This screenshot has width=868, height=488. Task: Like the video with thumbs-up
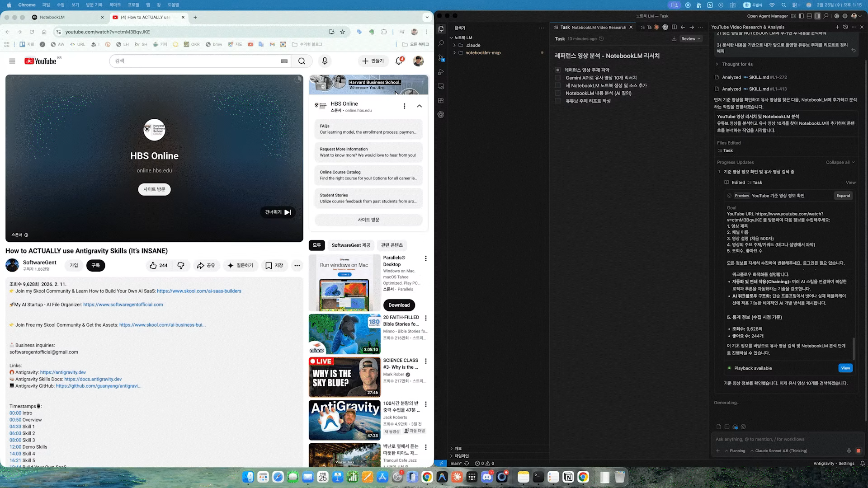pyautogui.click(x=159, y=265)
